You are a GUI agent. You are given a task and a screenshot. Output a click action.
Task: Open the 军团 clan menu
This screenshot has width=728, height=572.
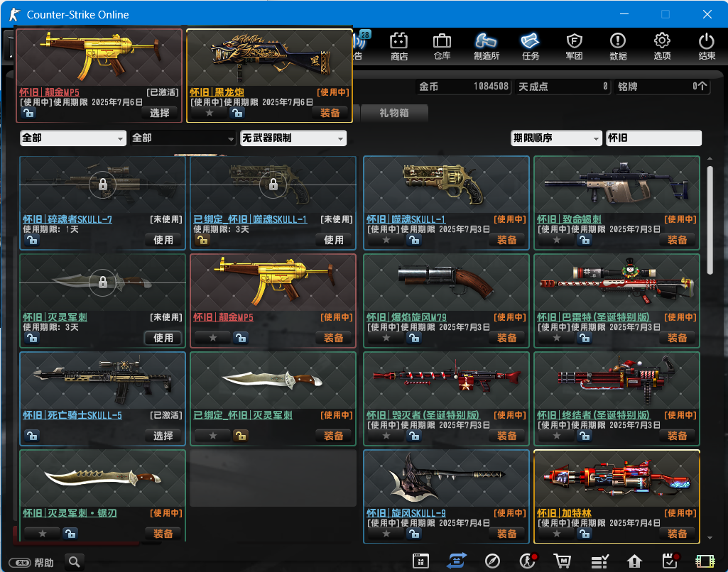point(574,46)
